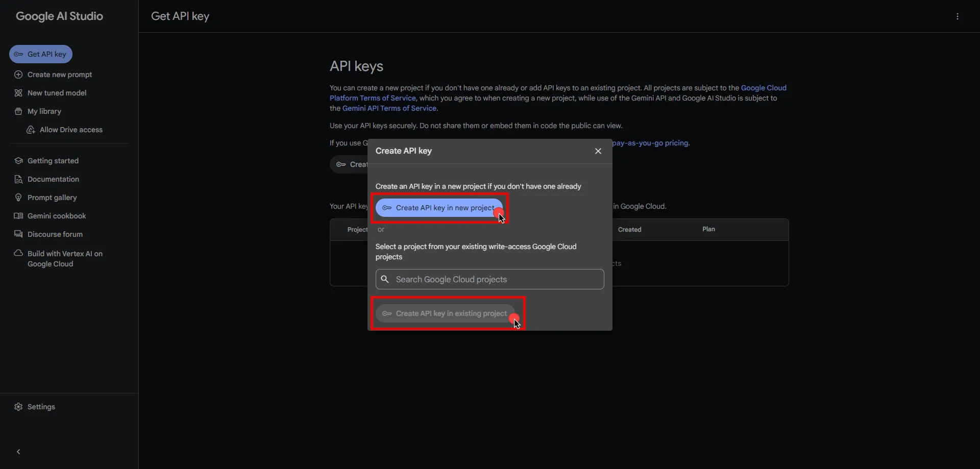This screenshot has width=980, height=469.
Task: Open Build with Vertex AI on Google Cloud
Action: [x=65, y=258]
